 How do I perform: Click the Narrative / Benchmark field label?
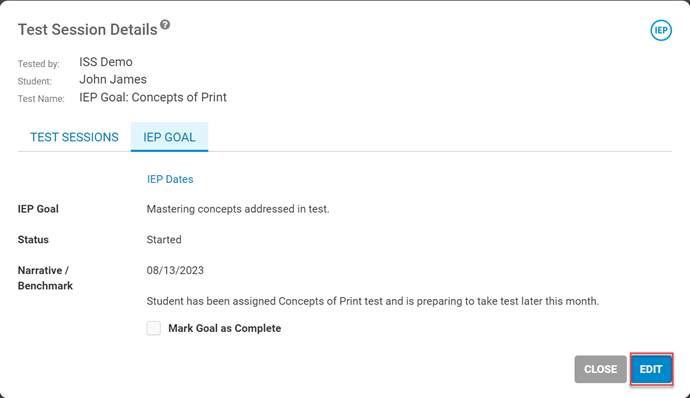click(45, 278)
